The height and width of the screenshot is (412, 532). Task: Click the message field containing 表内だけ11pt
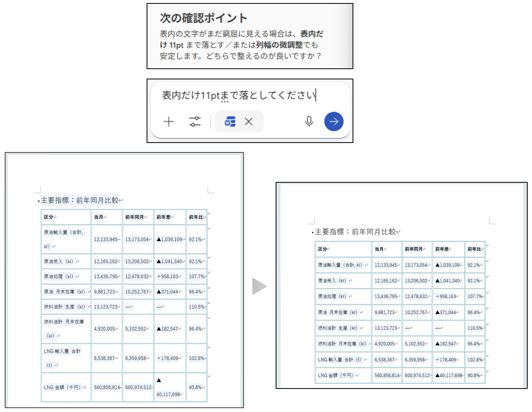click(238, 95)
